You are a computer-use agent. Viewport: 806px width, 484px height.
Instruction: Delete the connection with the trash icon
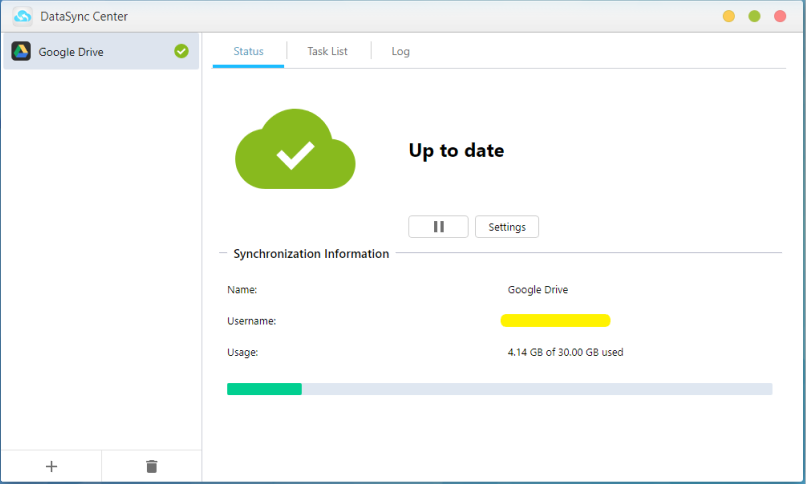[x=152, y=467]
